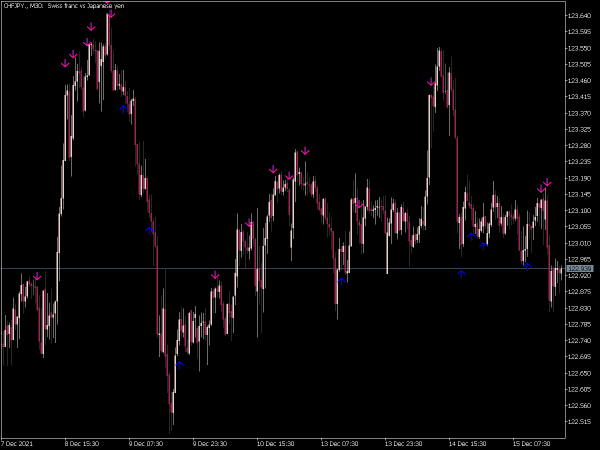
Task: Click the 122.650 value on price axis
Action: coord(579,373)
